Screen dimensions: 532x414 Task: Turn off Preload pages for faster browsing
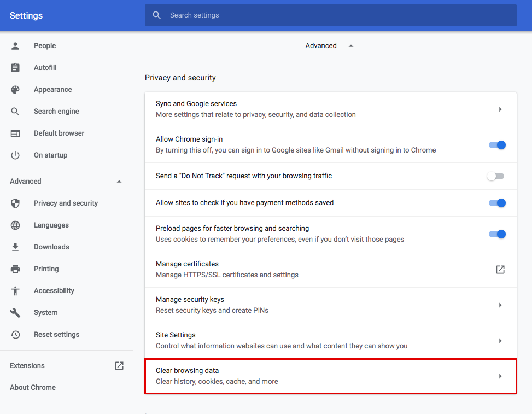click(496, 234)
